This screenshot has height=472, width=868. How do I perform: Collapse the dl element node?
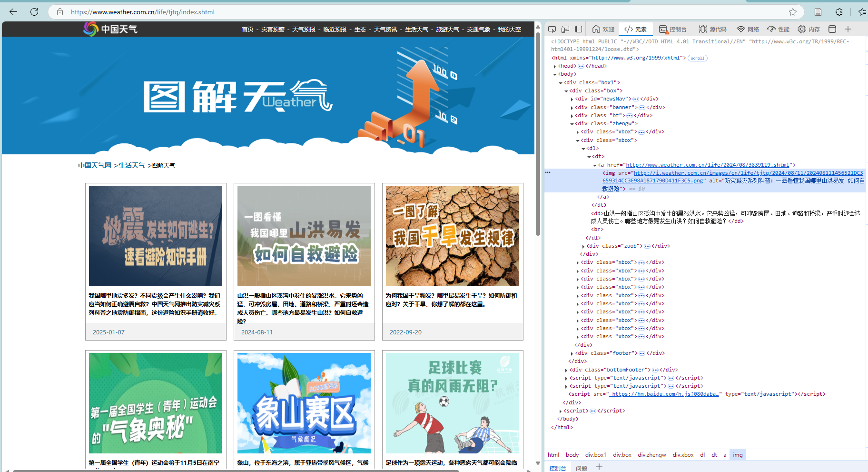[x=583, y=149]
